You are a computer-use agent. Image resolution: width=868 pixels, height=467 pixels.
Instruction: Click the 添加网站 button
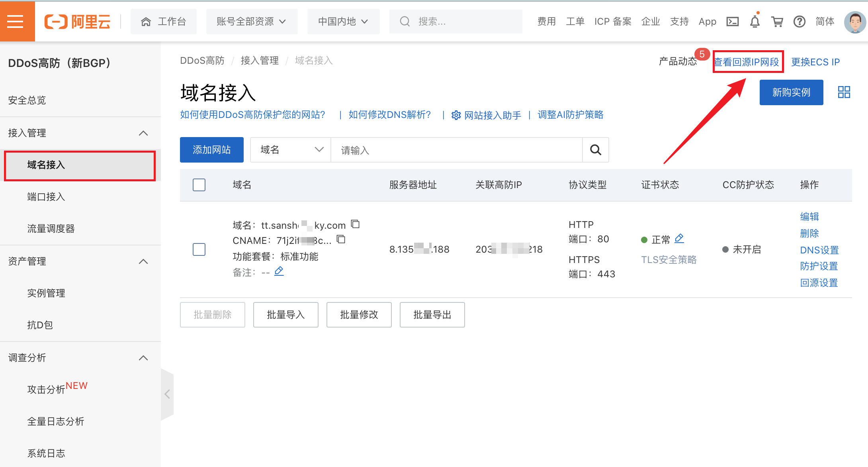(x=211, y=150)
